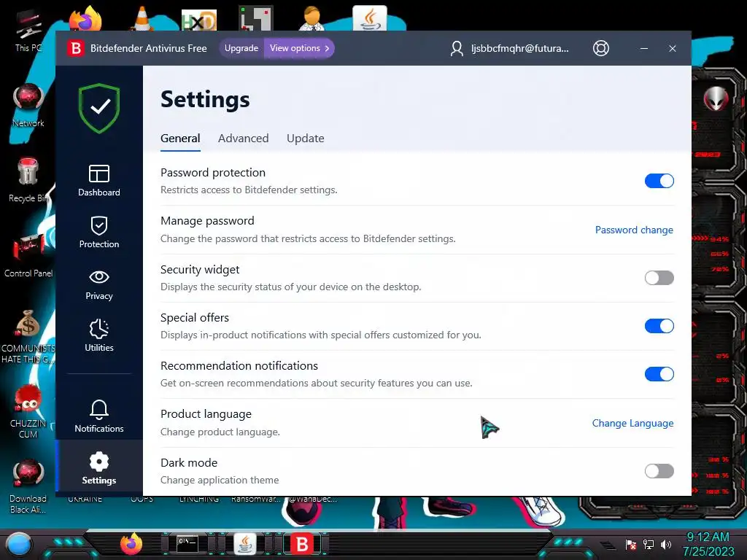Viewport: 747px width, 560px height.
Task: Click the Change Language link
Action: pyautogui.click(x=632, y=424)
